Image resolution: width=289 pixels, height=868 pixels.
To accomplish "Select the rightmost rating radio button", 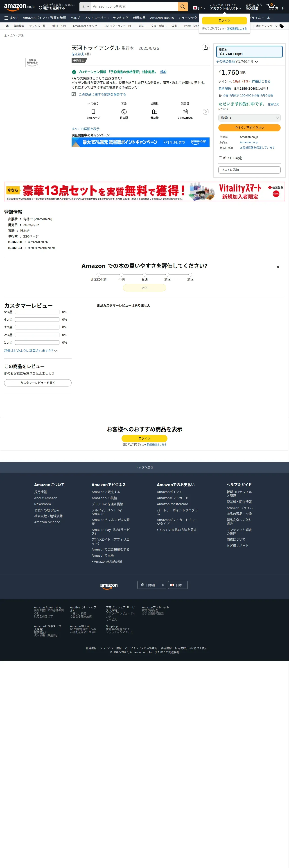I will 190,275.
